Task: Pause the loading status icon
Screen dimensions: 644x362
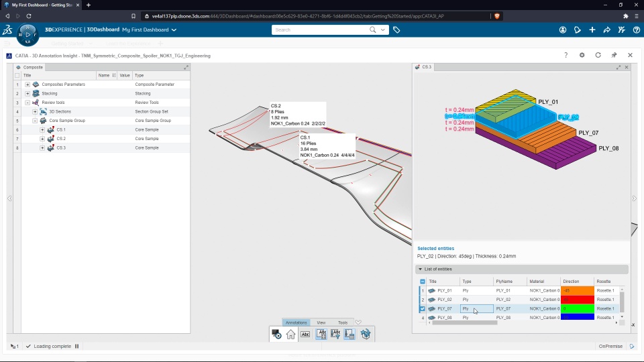Action: point(76,347)
